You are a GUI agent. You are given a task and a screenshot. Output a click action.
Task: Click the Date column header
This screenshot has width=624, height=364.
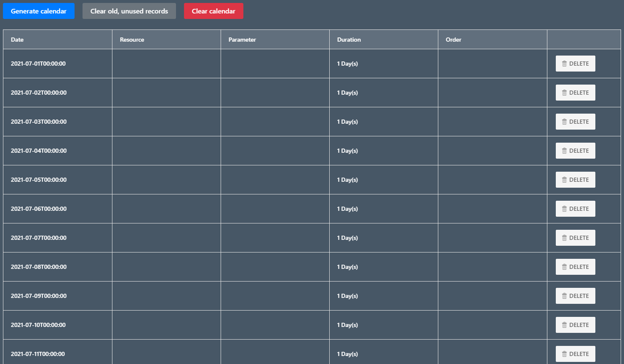tap(58, 40)
